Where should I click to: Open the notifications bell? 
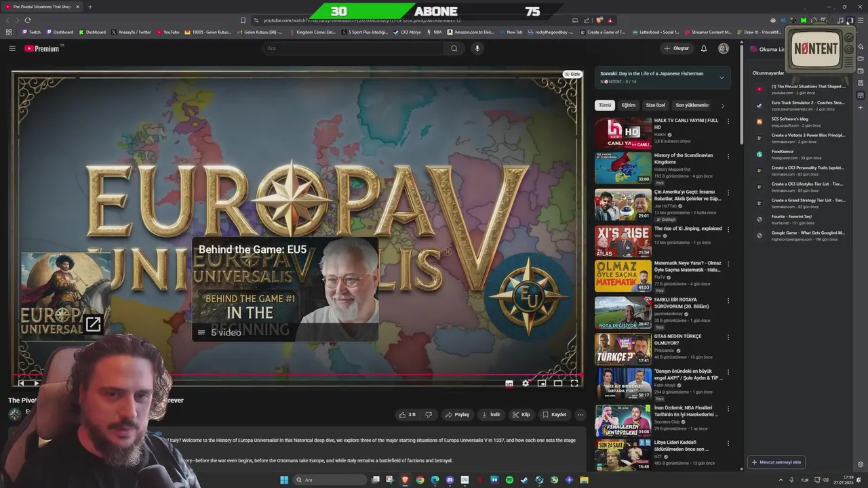704,48
